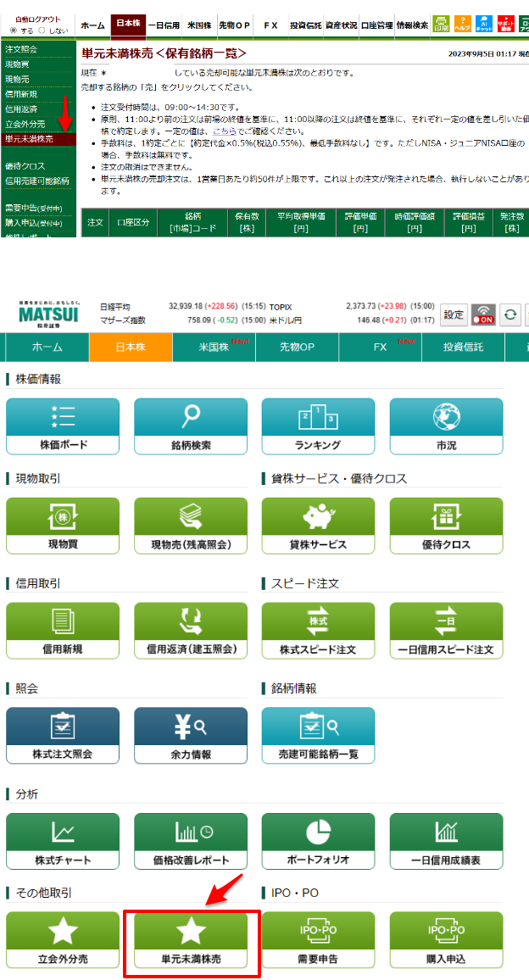529x980 pixels.
Task: Click the orange ヘルプ help icon
Action: (463, 24)
